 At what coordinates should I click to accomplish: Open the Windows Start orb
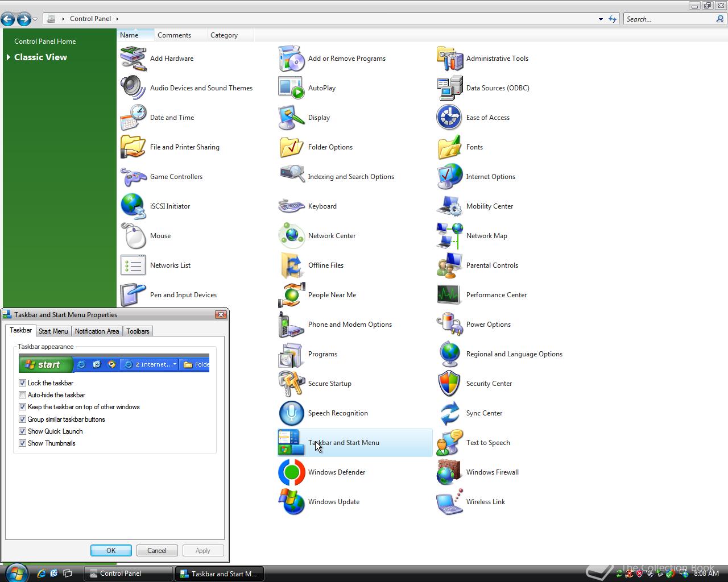tap(16, 572)
